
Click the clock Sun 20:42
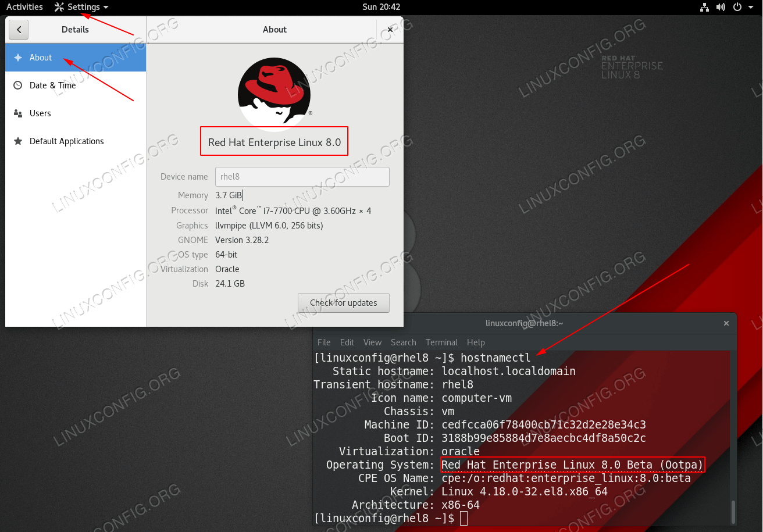(x=381, y=7)
